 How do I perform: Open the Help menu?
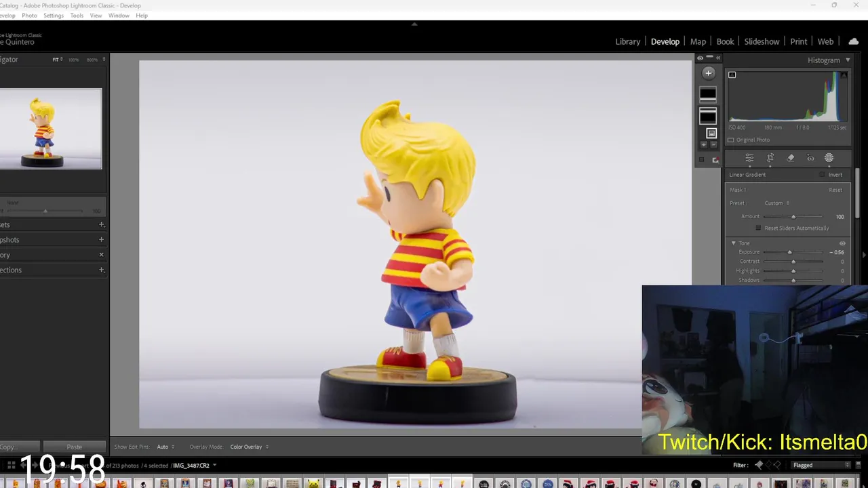(141, 16)
